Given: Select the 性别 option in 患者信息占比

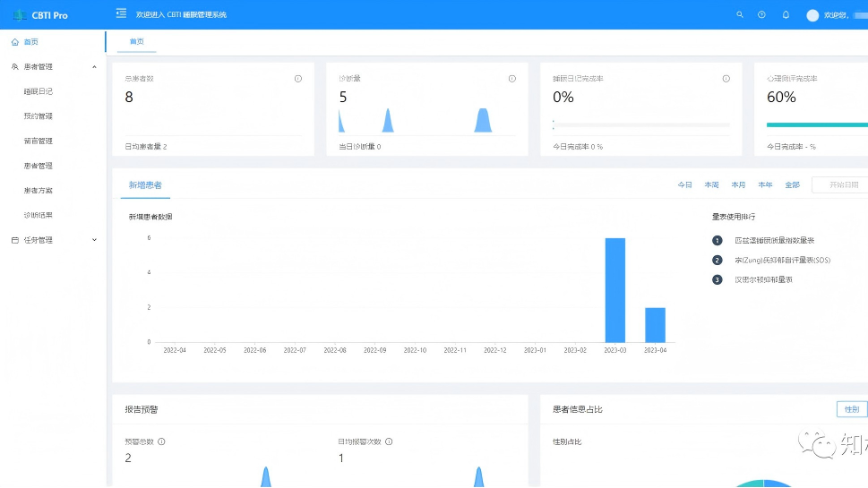Looking at the screenshot, I should pos(850,409).
